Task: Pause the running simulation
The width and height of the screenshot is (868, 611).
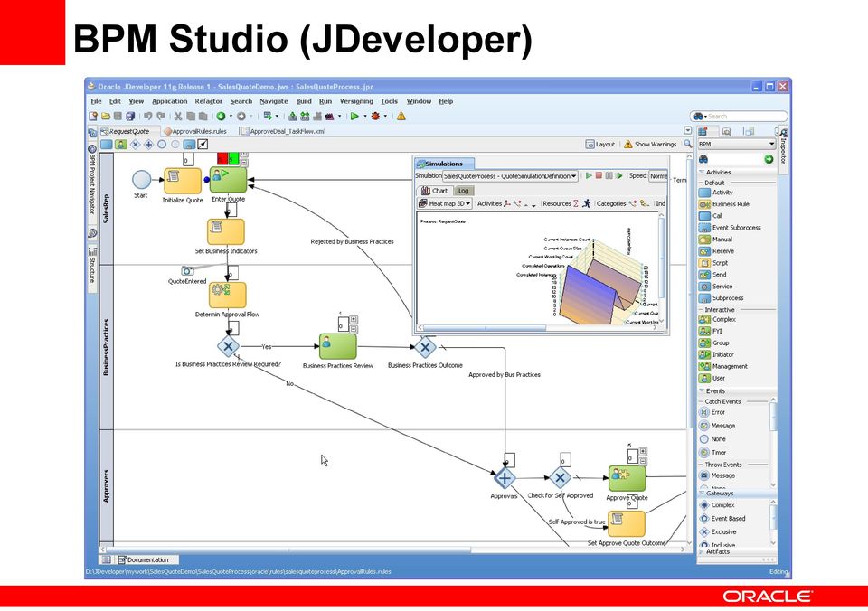Action: [x=609, y=175]
